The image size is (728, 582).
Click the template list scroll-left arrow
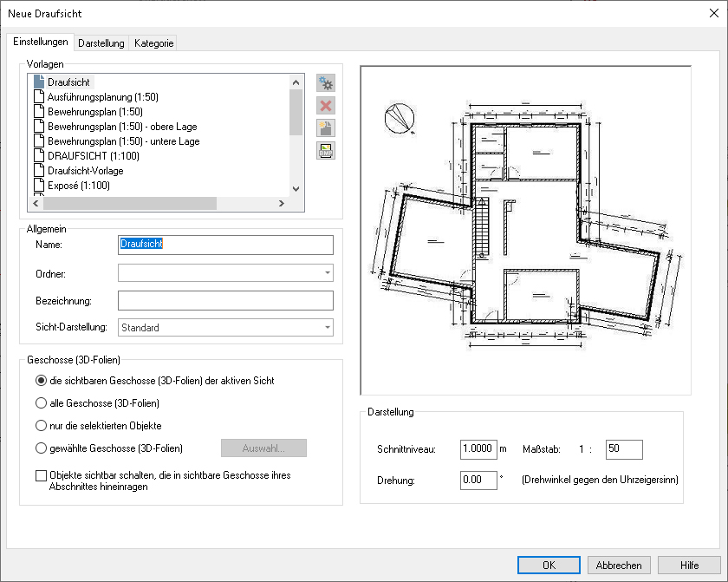[36, 204]
